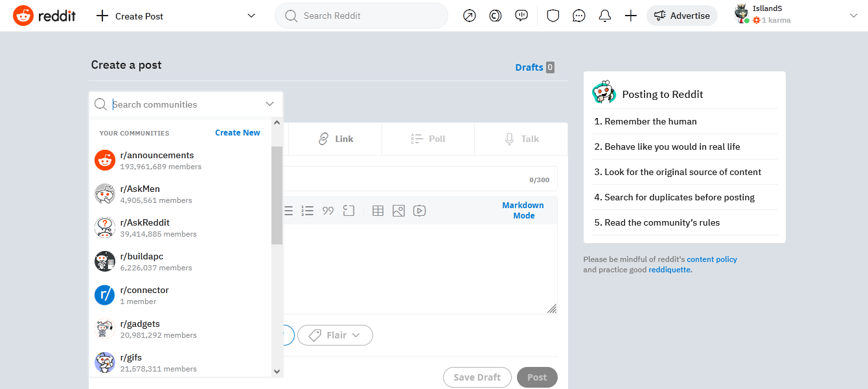868x389 pixels.
Task: Click the r/connector community avatar
Action: coord(105,295)
